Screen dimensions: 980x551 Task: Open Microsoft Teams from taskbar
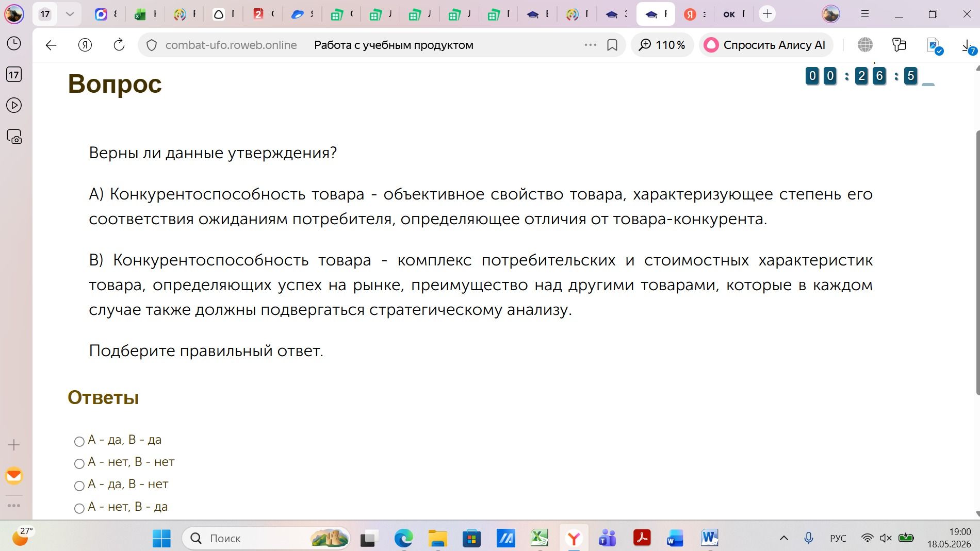coord(608,539)
